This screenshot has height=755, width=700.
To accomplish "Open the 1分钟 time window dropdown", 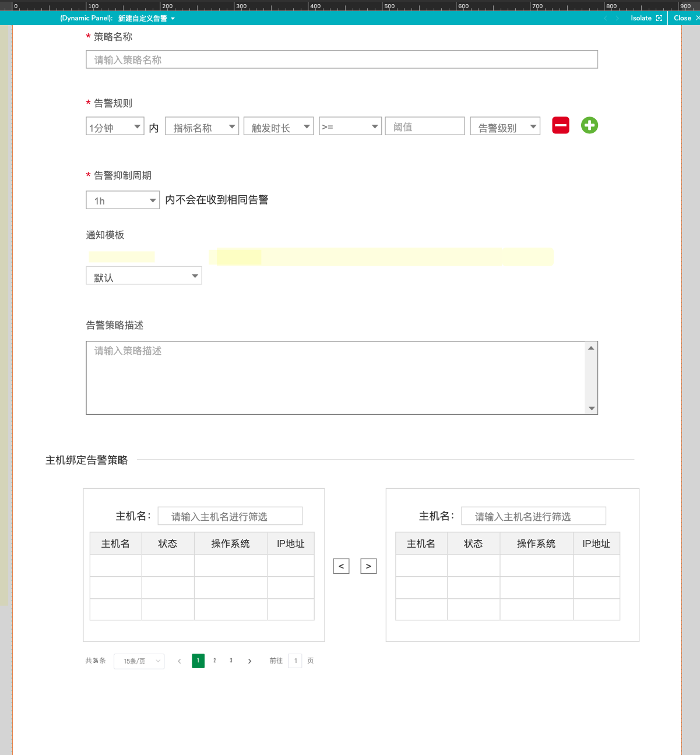I will tap(115, 126).
